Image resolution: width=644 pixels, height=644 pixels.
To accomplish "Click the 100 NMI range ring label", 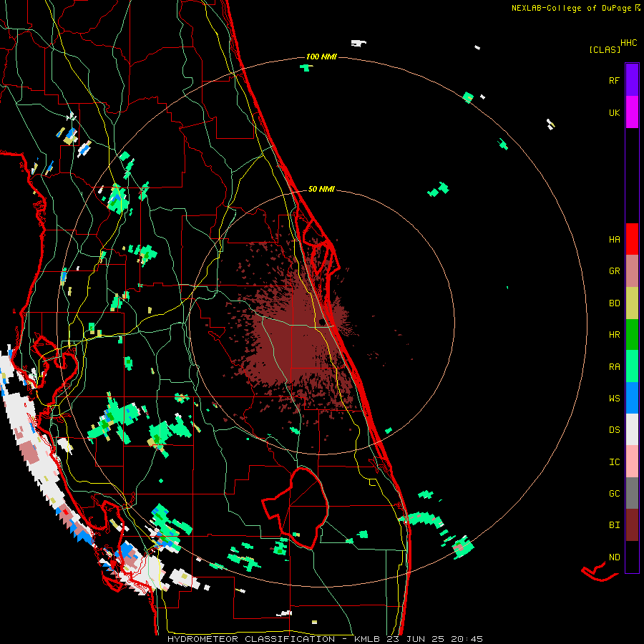I will click(321, 57).
